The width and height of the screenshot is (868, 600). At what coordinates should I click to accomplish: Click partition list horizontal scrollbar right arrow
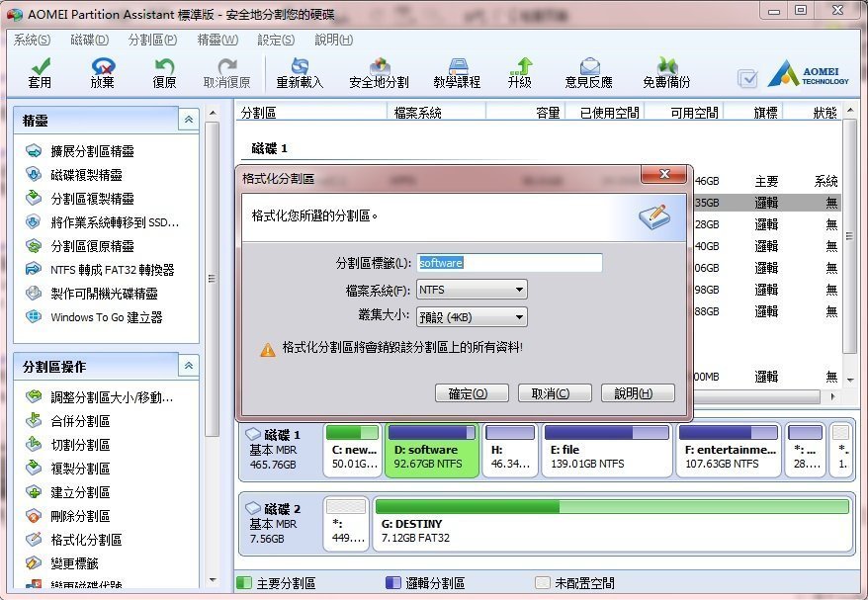click(x=832, y=396)
